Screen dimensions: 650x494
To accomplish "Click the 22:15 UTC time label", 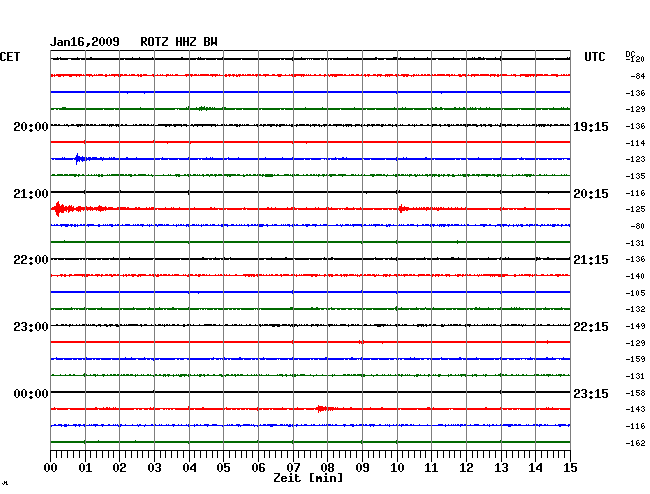I will 591,327.
